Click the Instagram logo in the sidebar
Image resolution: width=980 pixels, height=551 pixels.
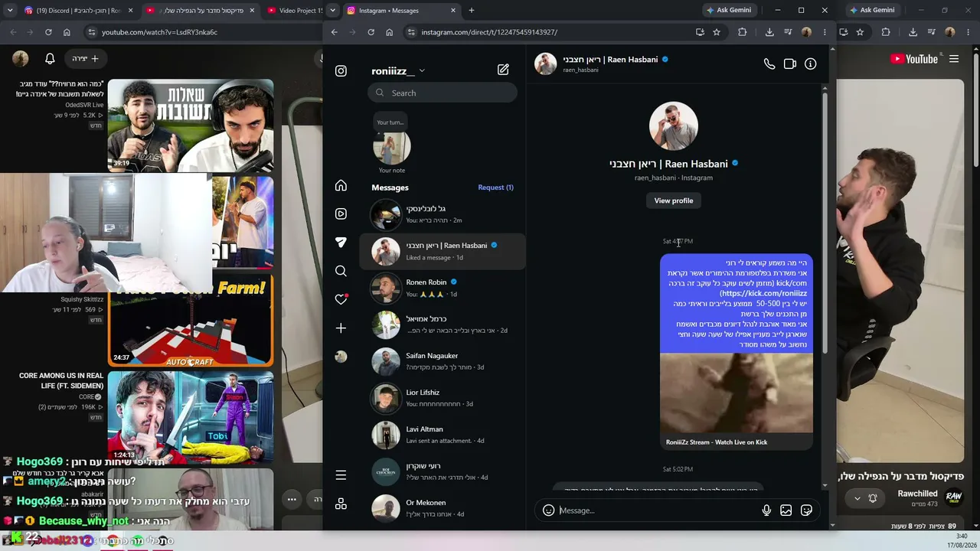[x=341, y=71]
